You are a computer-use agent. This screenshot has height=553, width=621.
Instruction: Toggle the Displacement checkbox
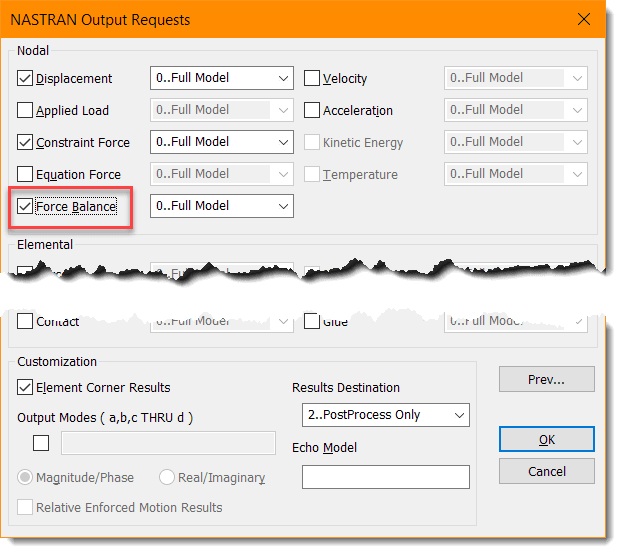[25, 78]
